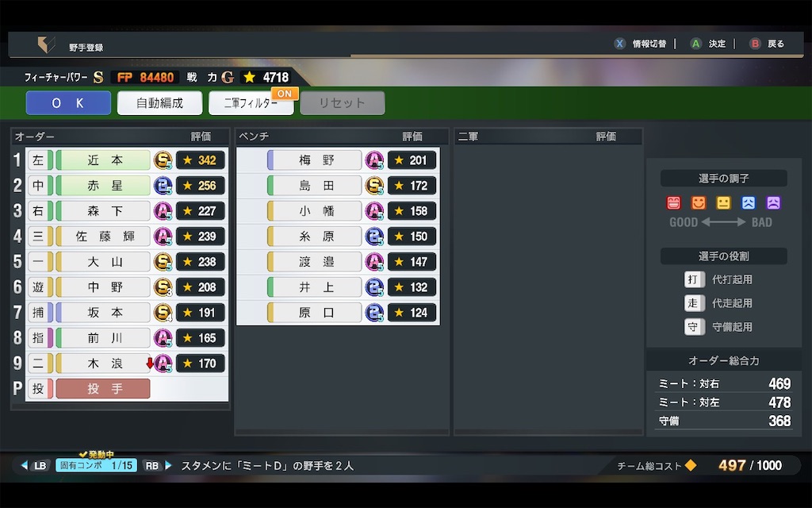Image resolution: width=812 pixels, height=508 pixels.
Task: Select the red 投手 pitcher slot
Action: tap(103, 389)
